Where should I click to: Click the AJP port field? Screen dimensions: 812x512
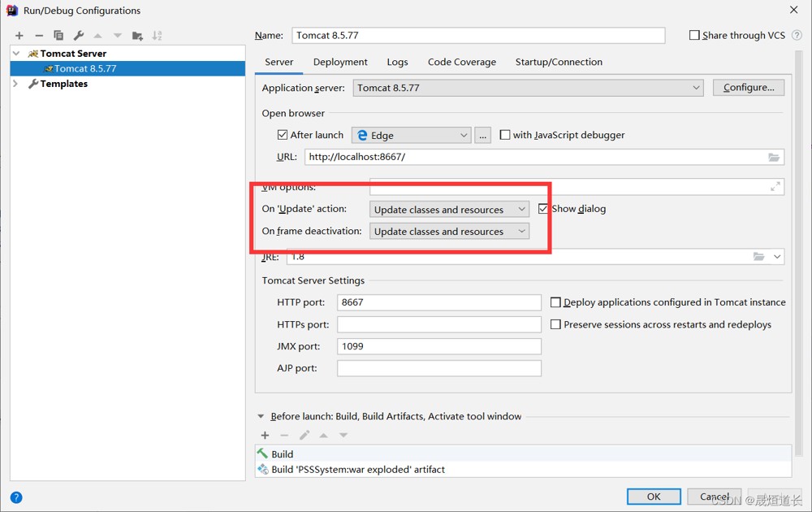click(439, 368)
